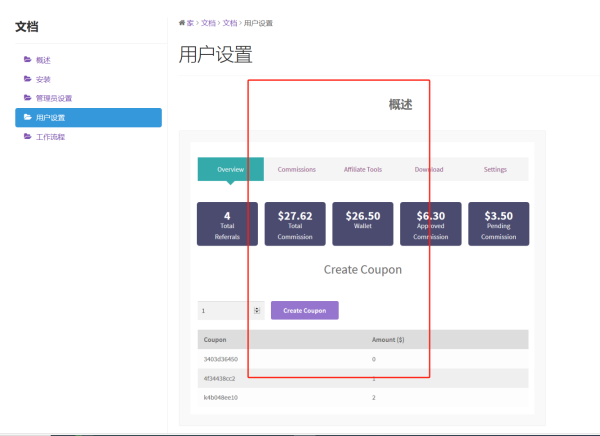Open the 工作流程 sidebar section
Viewport: 600px width, 436px height.
click(50, 136)
